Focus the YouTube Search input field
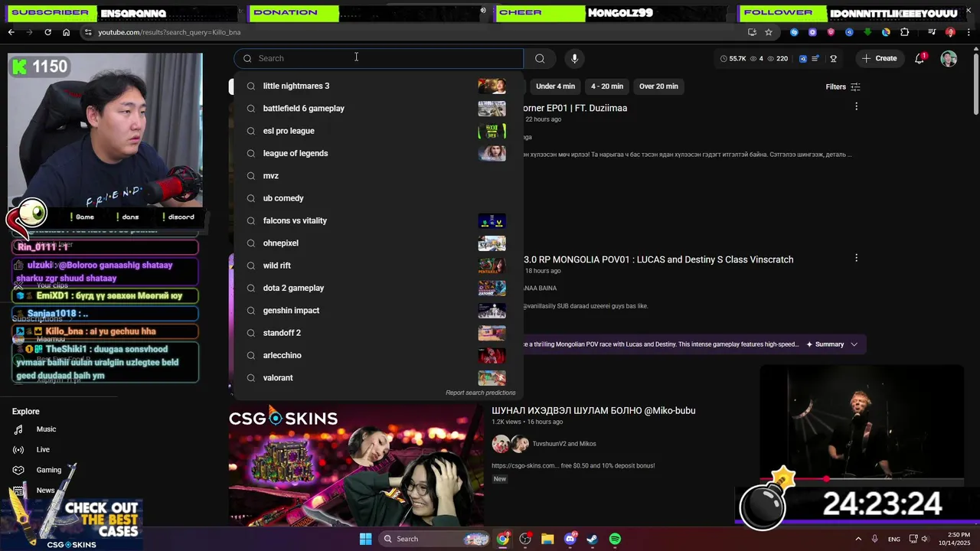 click(379, 58)
